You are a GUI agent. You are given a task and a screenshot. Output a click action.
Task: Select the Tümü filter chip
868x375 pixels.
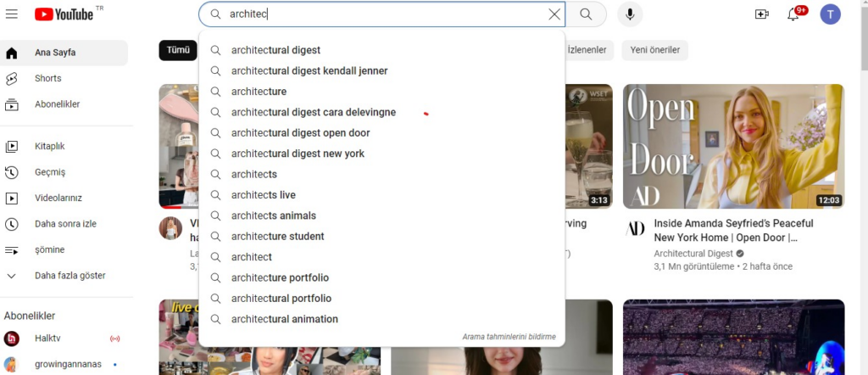(178, 50)
